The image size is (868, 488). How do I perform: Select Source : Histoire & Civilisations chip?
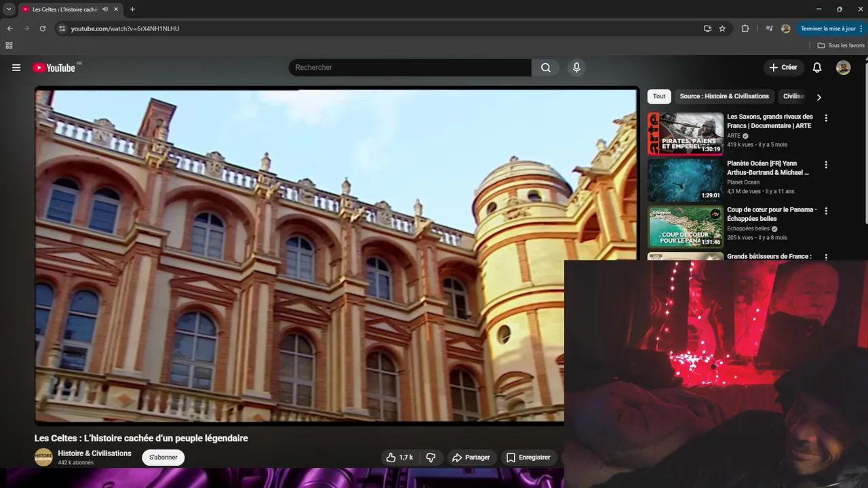click(x=724, y=96)
